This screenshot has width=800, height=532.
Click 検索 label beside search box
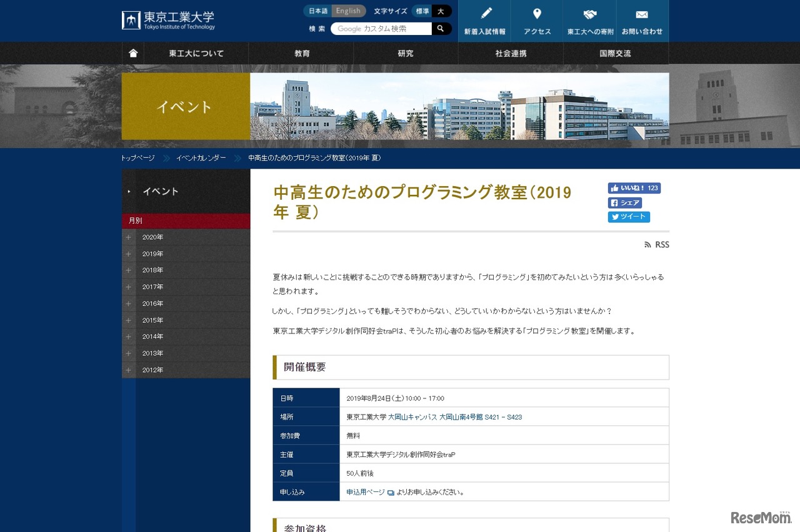click(x=317, y=29)
